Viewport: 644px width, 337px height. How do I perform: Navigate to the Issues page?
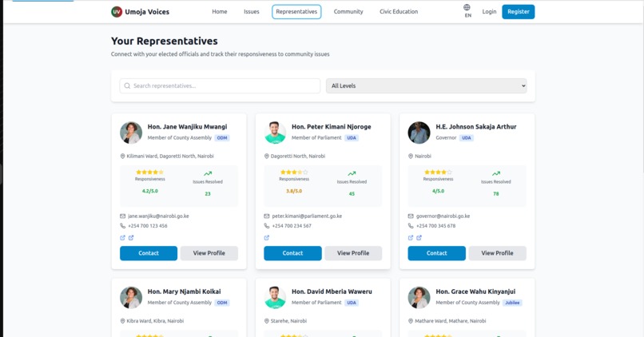[x=252, y=12]
